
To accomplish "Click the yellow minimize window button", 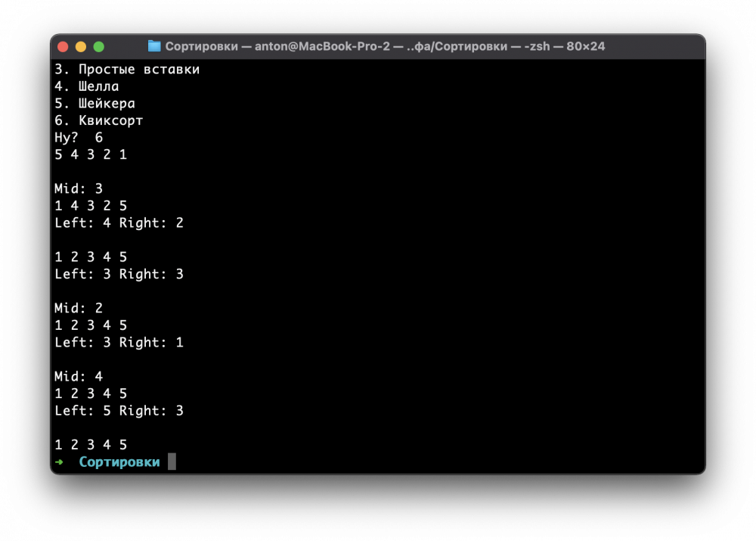I will point(81,47).
